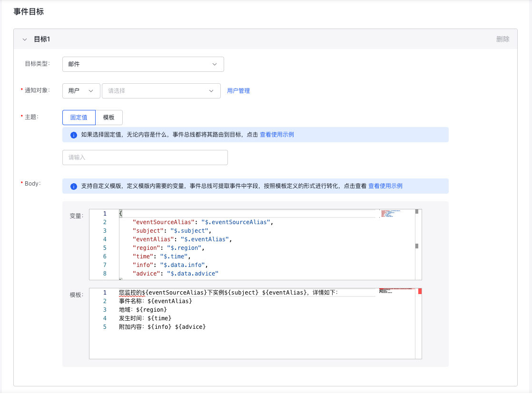Collapse the 目标1 panel chevron

(24, 39)
